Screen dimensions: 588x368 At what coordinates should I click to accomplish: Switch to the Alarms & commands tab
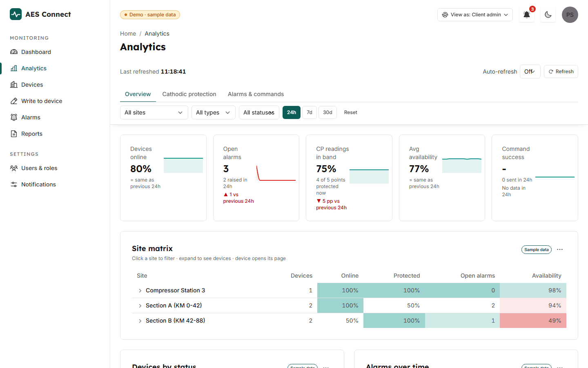point(256,94)
